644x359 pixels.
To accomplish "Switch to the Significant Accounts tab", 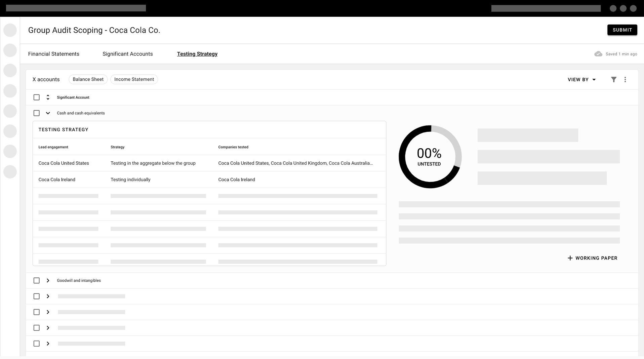I will point(127,54).
